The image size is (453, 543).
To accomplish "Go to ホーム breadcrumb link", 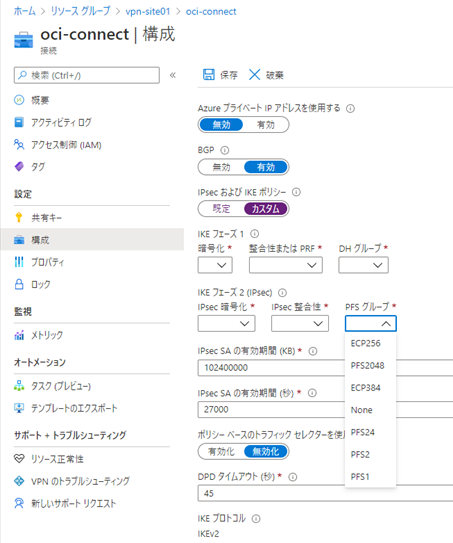I will tap(25, 11).
